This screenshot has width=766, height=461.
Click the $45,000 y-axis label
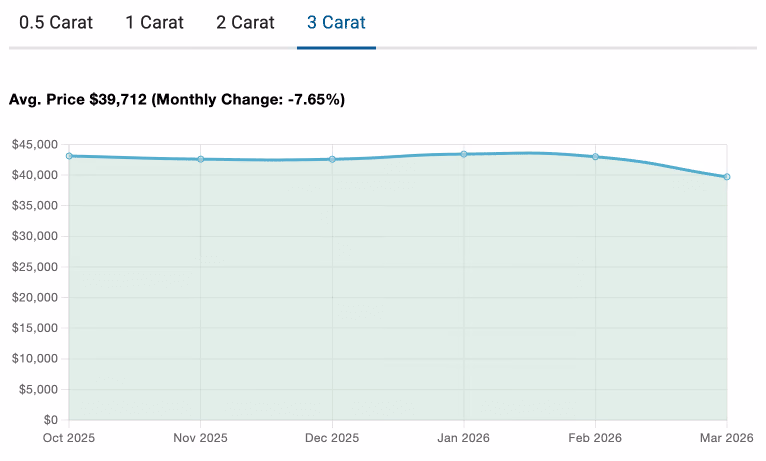(x=35, y=145)
